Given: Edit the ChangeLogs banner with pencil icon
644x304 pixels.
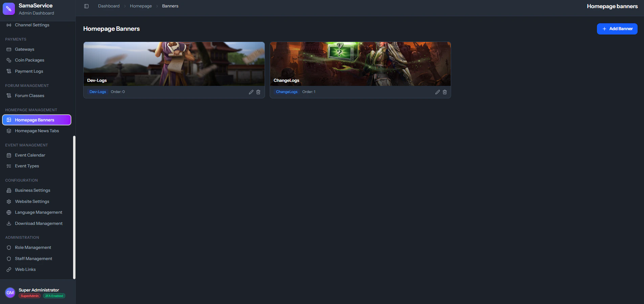Looking at the screenshot, I should 438,92.
